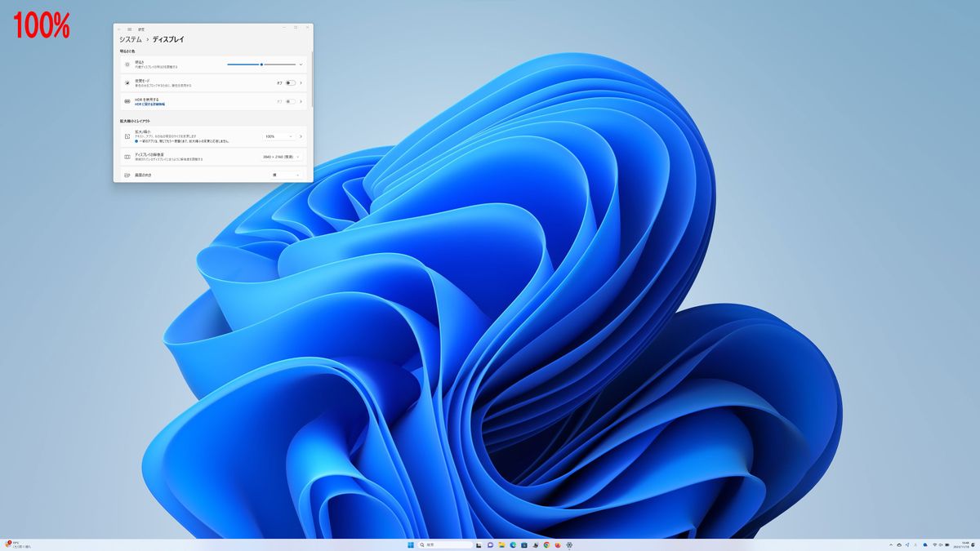Open the Windows Start menu
Viewport: 980px width, 551px height.
click(x=410, y=544)
